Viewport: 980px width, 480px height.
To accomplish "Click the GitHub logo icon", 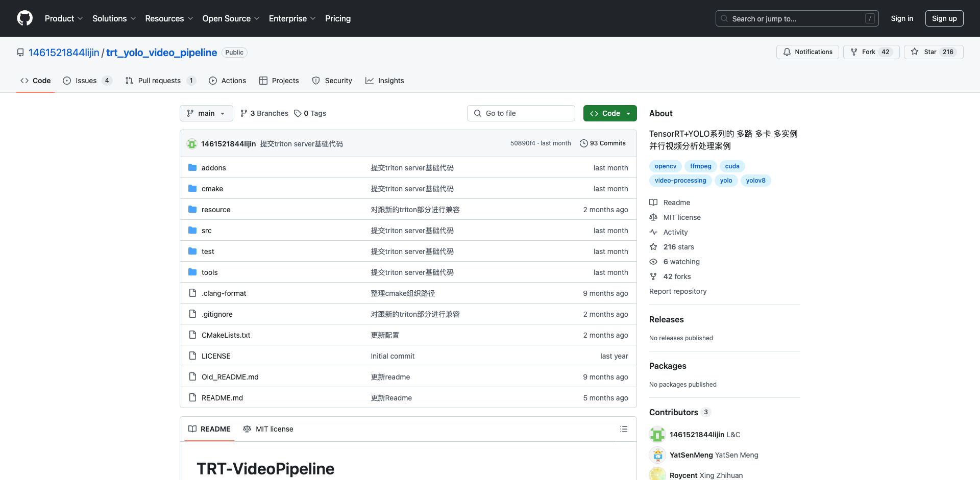I will [x=24, y=18].
